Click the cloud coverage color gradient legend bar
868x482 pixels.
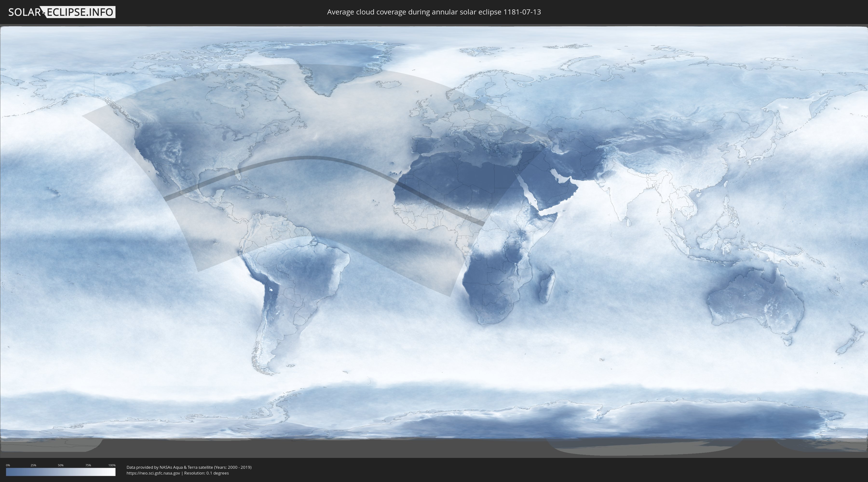pos(61,472)
